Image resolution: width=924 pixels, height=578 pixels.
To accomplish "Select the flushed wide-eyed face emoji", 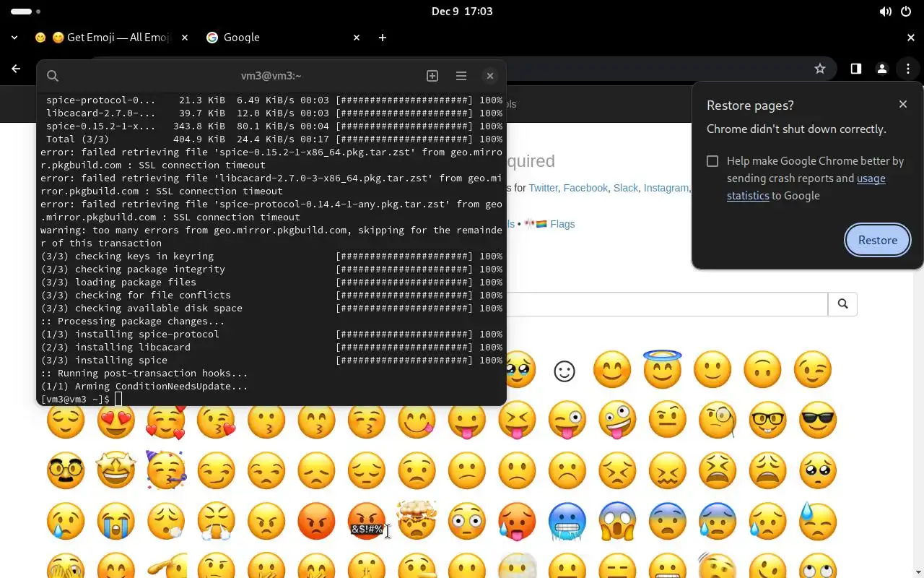I will (467, 521).
